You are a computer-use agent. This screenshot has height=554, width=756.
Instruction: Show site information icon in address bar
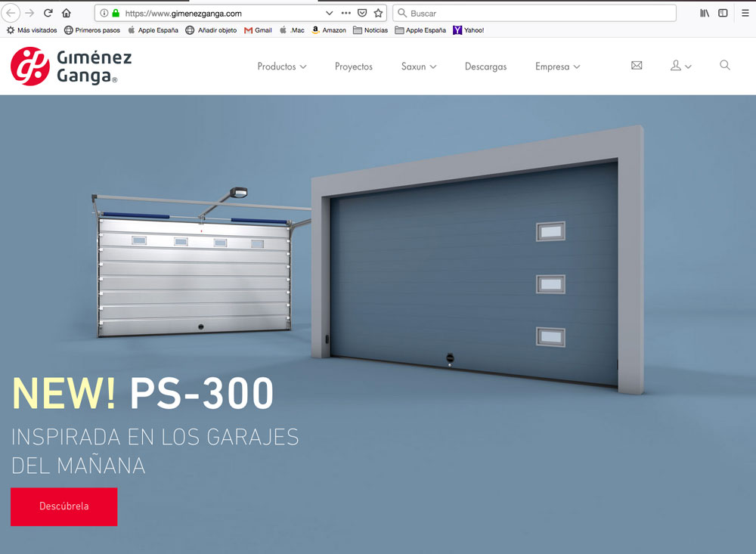104,13
